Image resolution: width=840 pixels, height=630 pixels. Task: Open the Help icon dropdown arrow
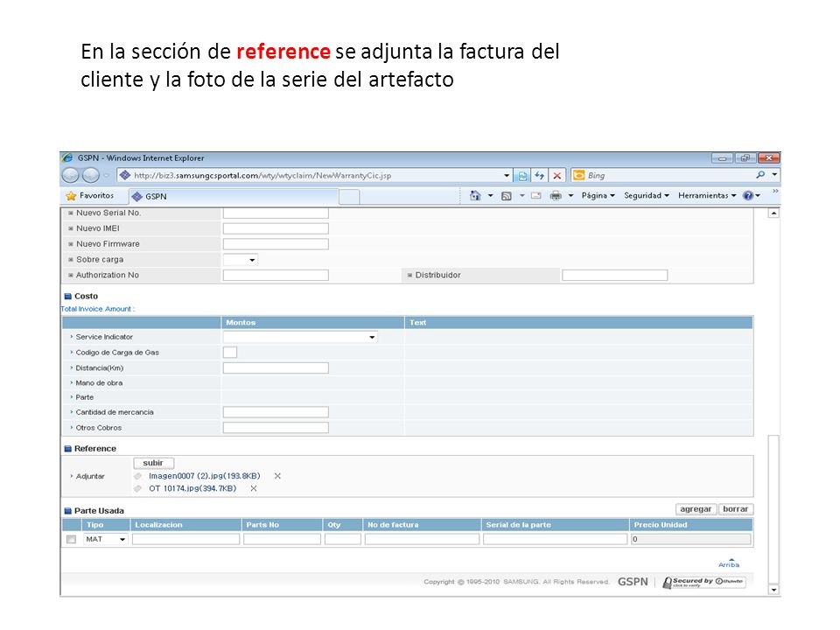click(x=758, y=196)
